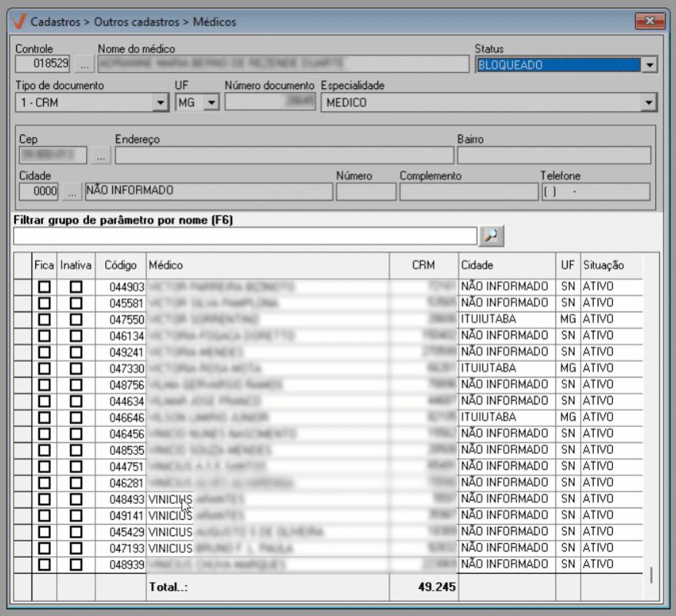Image resolution: width=676 pixels, height=616 pixels.
Task: Click the vertical scrollbar thumb in the grid
Action: click(x=651, y=575)
